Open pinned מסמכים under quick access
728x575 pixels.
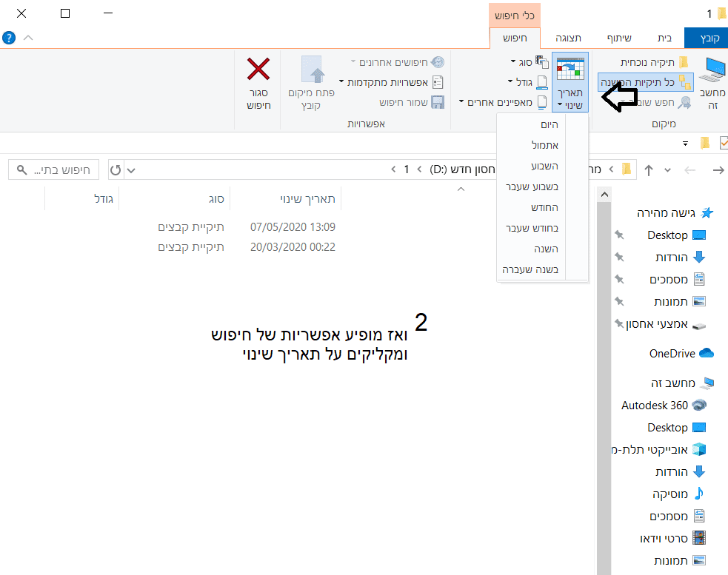click(x=676, y=280)
